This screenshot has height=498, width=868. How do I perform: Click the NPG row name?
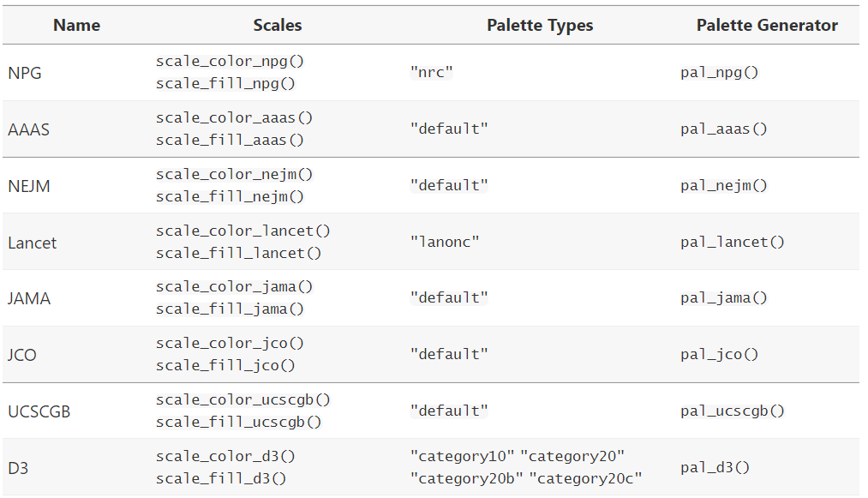(25, 73)
